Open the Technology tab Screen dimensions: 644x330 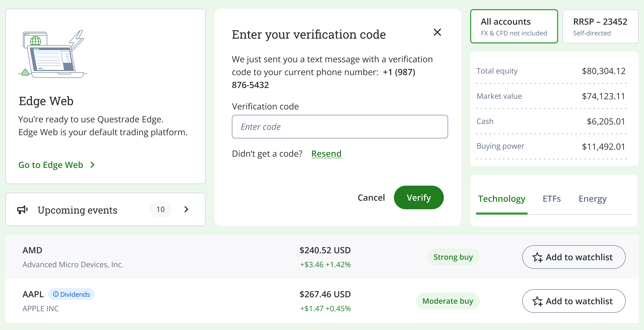pos(502,199)
